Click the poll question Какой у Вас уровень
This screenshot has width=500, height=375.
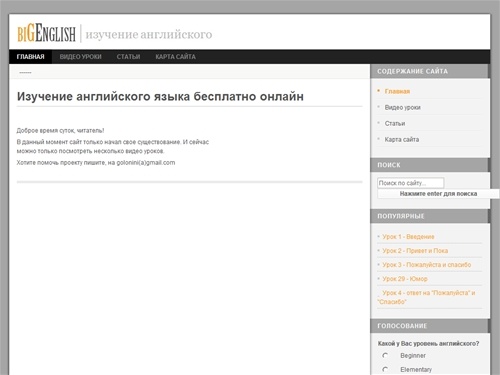coord(428,343)
